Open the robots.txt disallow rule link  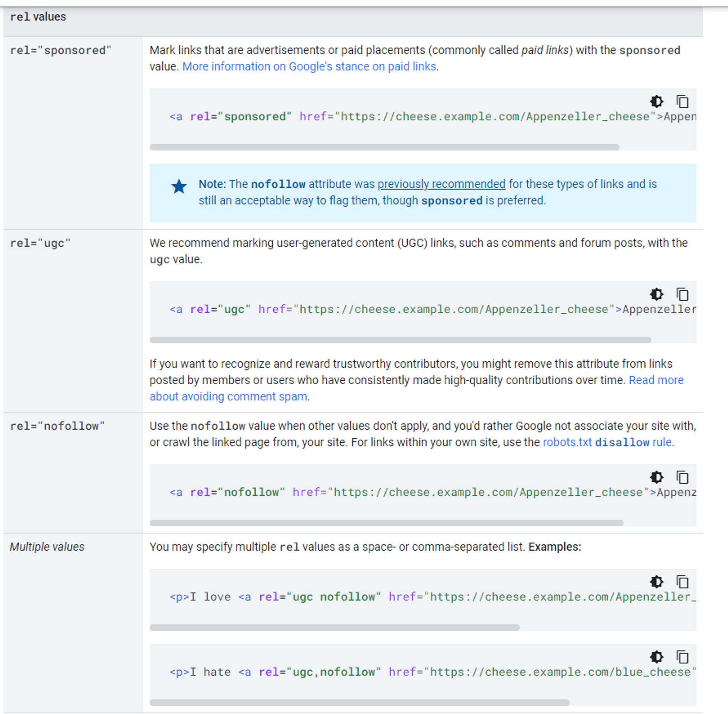607,443
